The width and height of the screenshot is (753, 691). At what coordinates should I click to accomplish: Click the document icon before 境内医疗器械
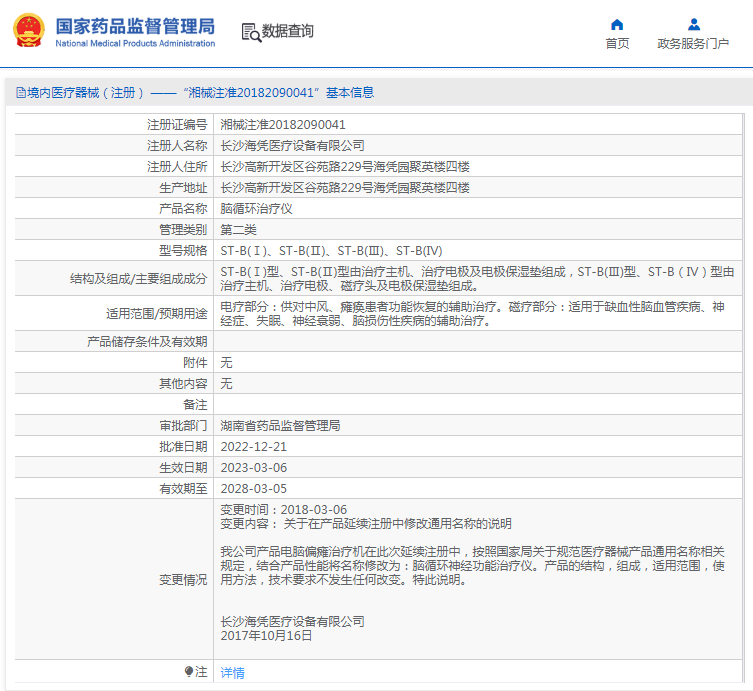click(x=21, y=92)
